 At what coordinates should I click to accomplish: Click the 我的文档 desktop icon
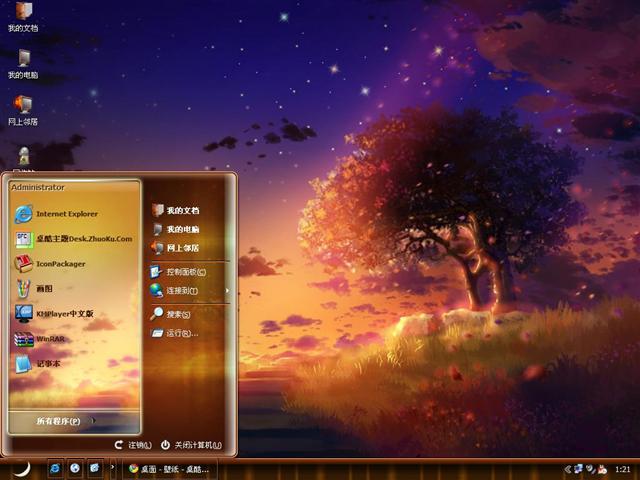point(23,17)
